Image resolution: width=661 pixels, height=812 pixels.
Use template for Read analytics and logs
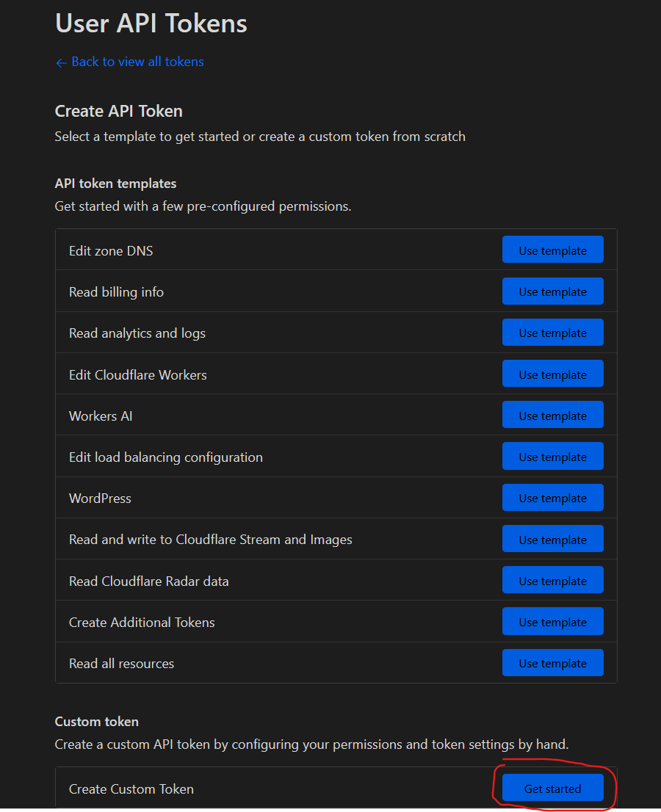(x=552, y=332)
